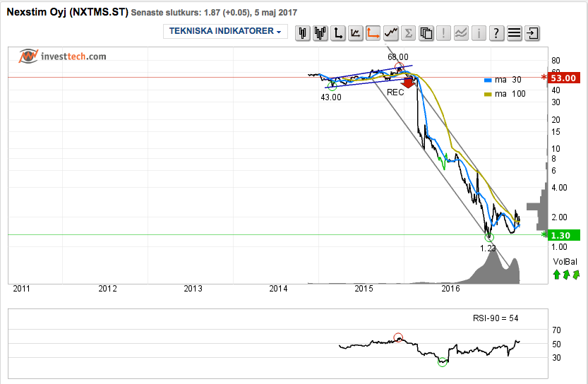This screenshot has height=384, width=588.
Task: Click the red REC down-arrow marker
Action: coord(408,82)
